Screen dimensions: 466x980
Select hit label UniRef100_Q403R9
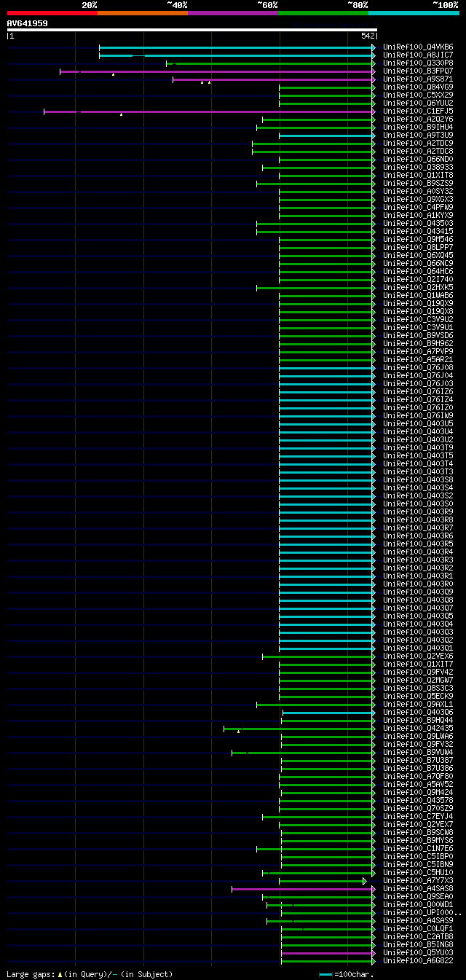[x=418, y=512]
